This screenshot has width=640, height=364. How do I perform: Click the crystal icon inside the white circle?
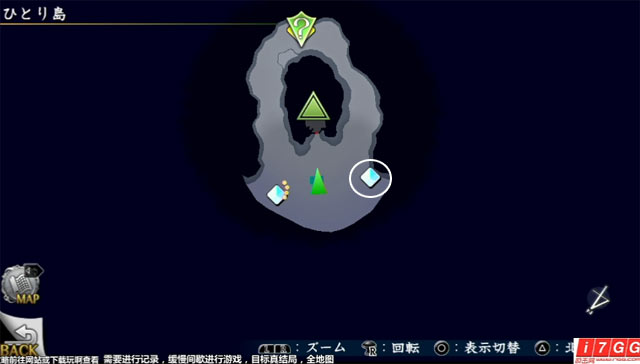point(370,178)
